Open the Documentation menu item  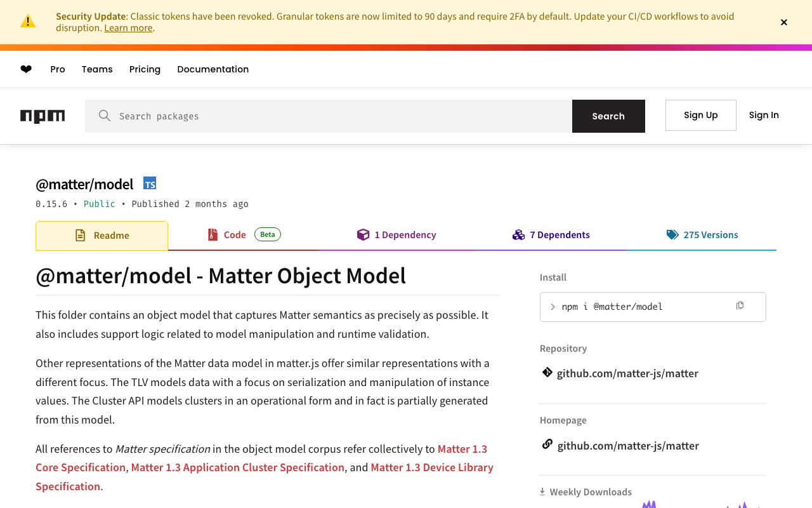click(x=213, y=69)
